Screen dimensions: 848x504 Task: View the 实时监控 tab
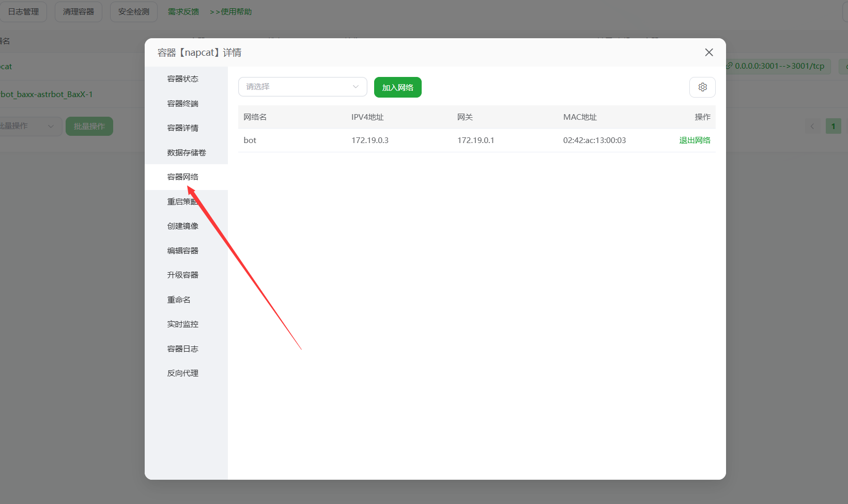pyautogui.click(x=182, y=324)
